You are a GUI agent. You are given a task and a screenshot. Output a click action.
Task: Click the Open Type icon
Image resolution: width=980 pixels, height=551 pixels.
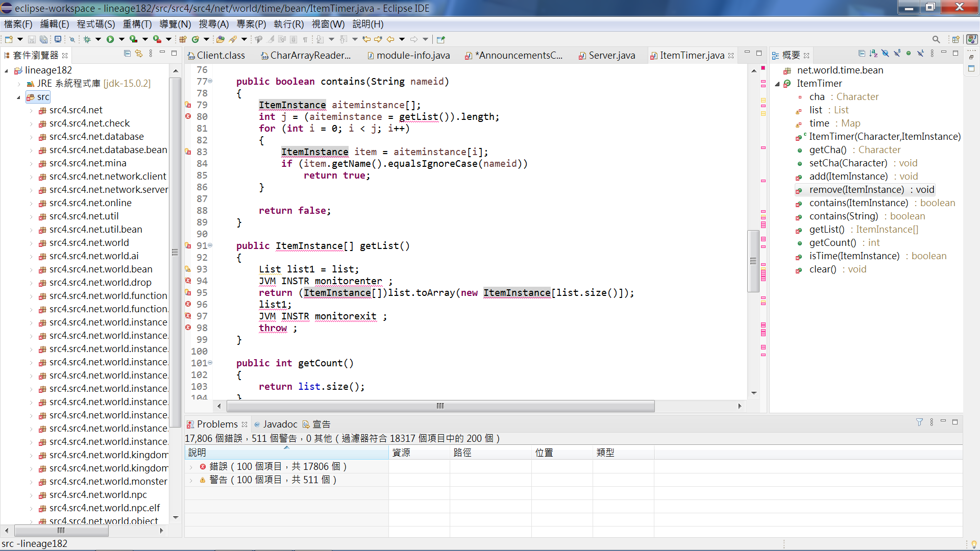tap(220, 39)
